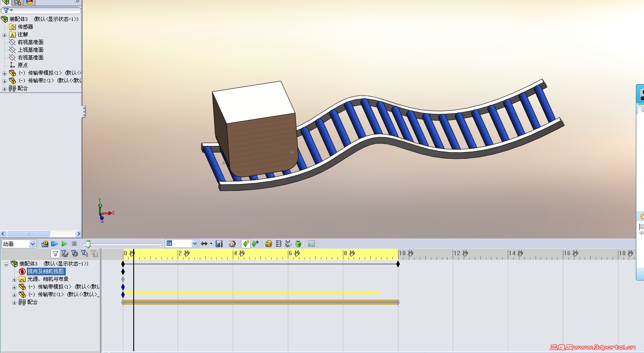Expand the 注解 folder in the feature tree
Screen dimensions: 644x353
click(x=5, y=35)
